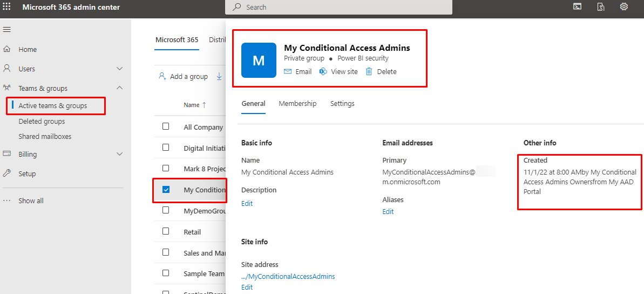The width and height of the screenshot is (644, 294).
Task: Click the Add a group icon
Action: point(162,76)
